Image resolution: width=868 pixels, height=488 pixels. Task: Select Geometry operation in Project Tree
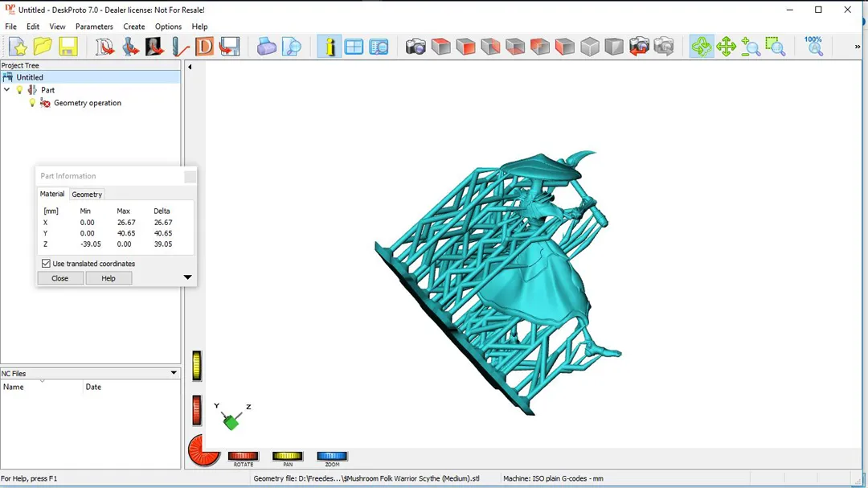(88, 102)
